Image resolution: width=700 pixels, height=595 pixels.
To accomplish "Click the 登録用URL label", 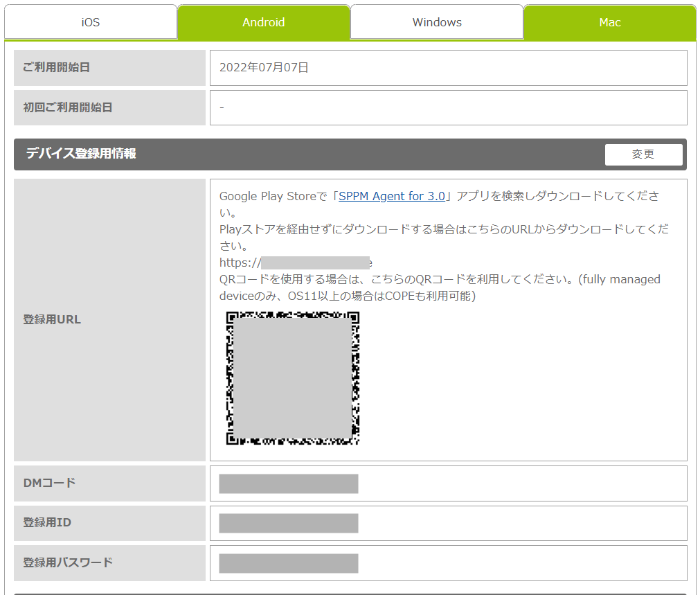I will coord(52,320).
